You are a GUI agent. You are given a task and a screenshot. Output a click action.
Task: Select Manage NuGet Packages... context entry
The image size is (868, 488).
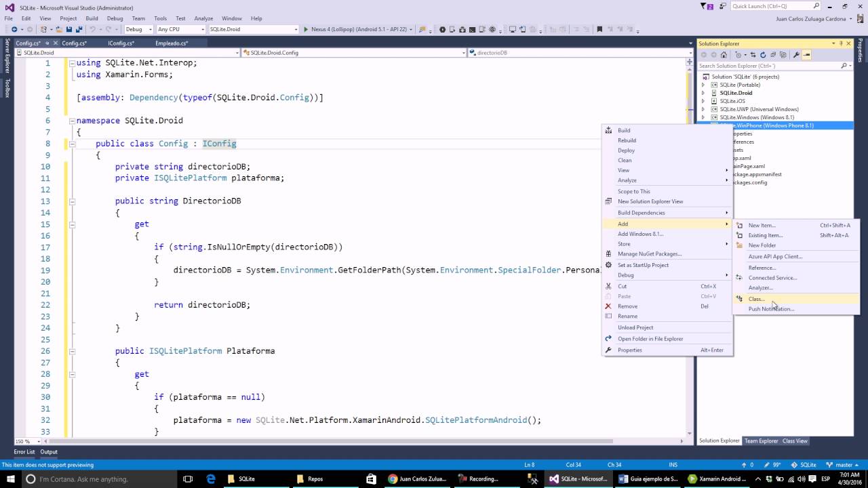tap(667, 253)
